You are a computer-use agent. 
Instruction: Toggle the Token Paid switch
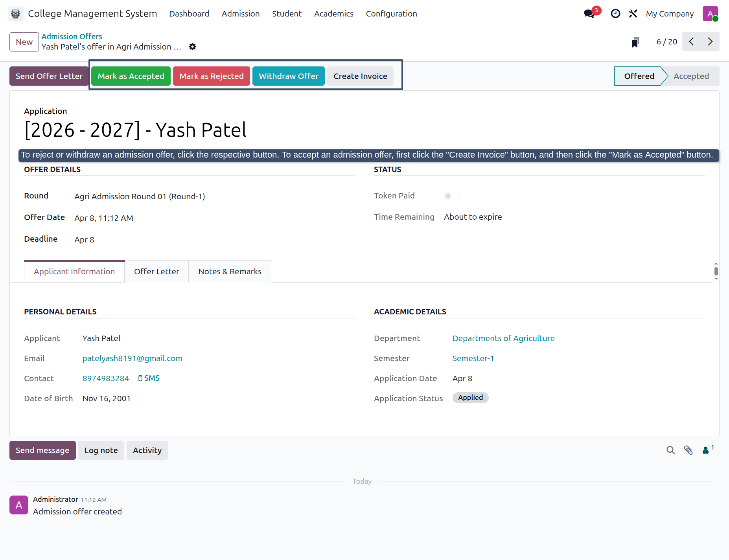pos(452,196)
